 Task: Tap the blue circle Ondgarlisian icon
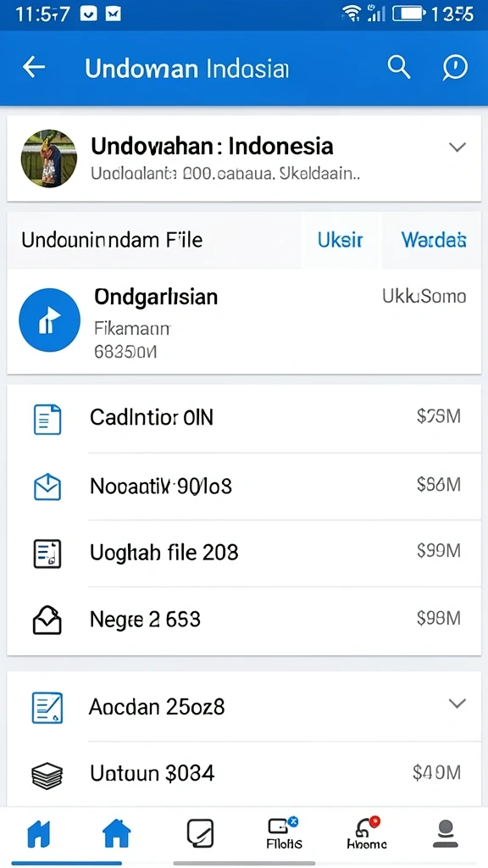49,320
